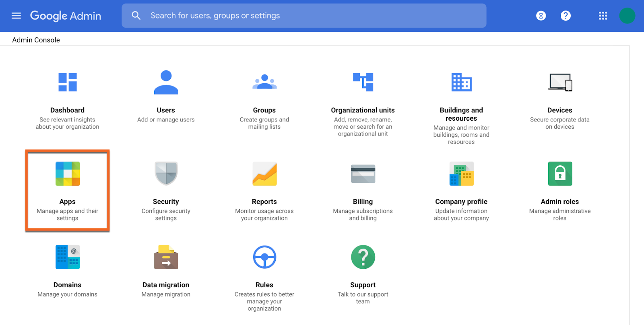
Task: Click the Rules heading
Action: pos(264,285)
